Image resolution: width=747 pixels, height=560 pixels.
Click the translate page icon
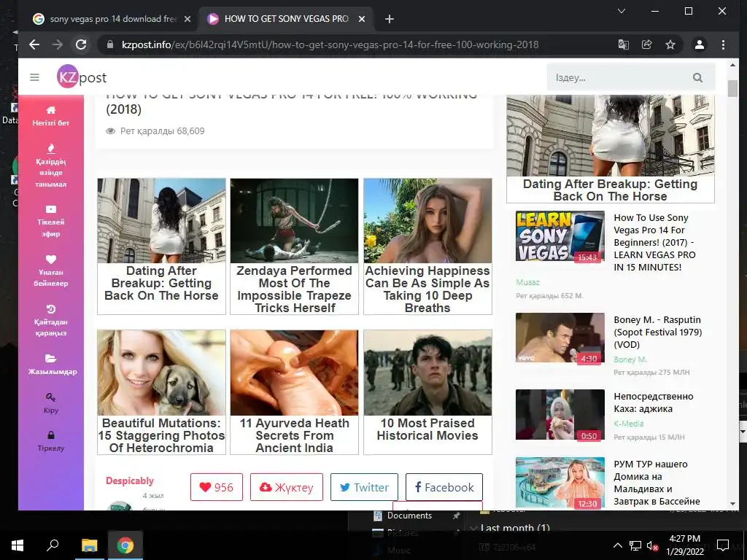(623, 44)
